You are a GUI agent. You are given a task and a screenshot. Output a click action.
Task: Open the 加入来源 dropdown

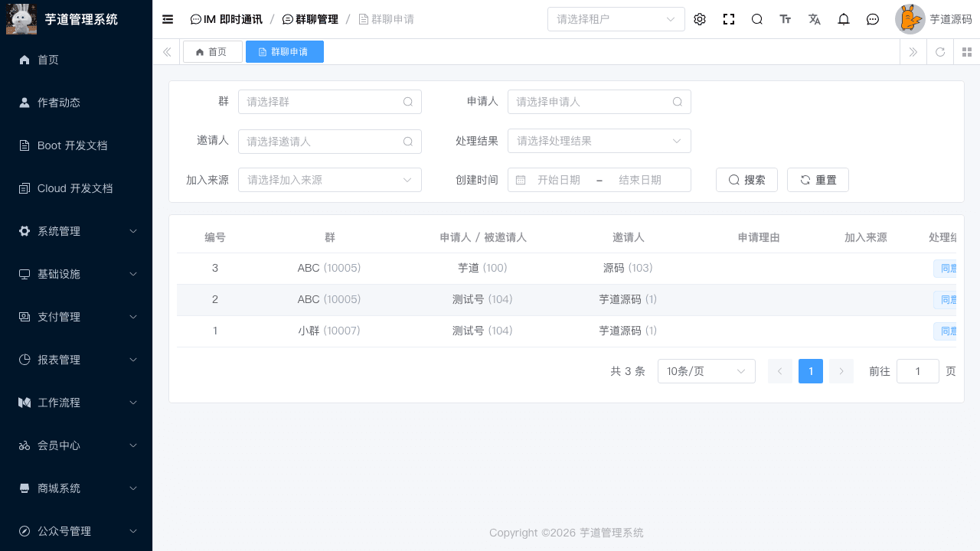pyautogui.click(x=330, y=180)
